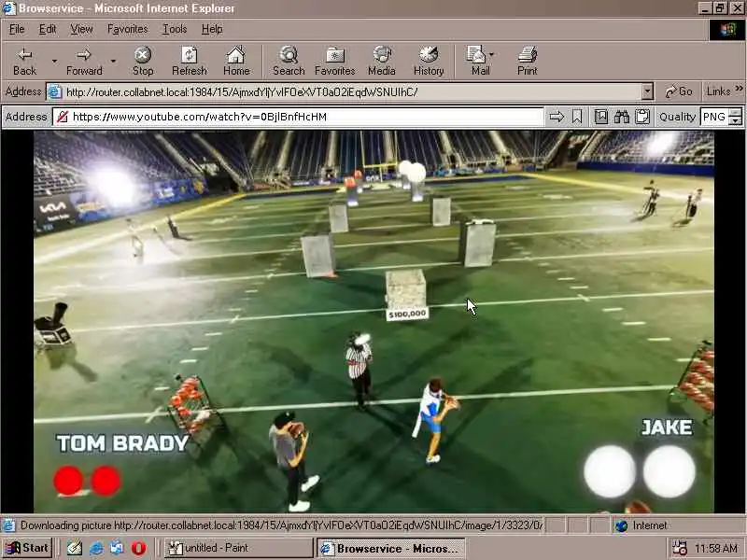Click the 11:58 AM clock
Viewport: 747px width, 560px height.
click(715, 549)
